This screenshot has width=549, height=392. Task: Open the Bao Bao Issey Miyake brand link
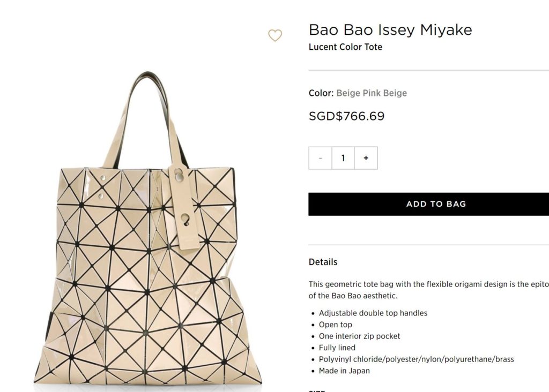coord(390,29)
